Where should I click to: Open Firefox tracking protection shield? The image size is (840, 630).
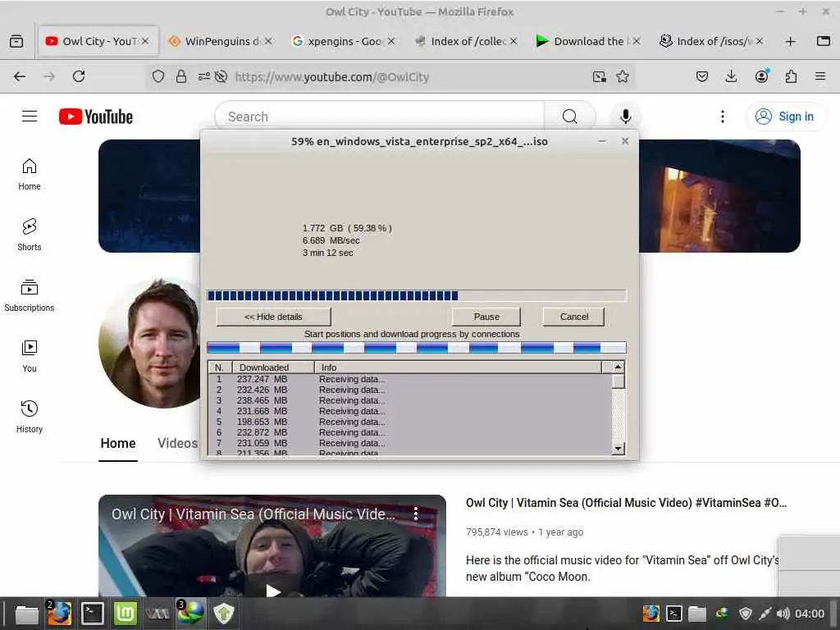158,76
